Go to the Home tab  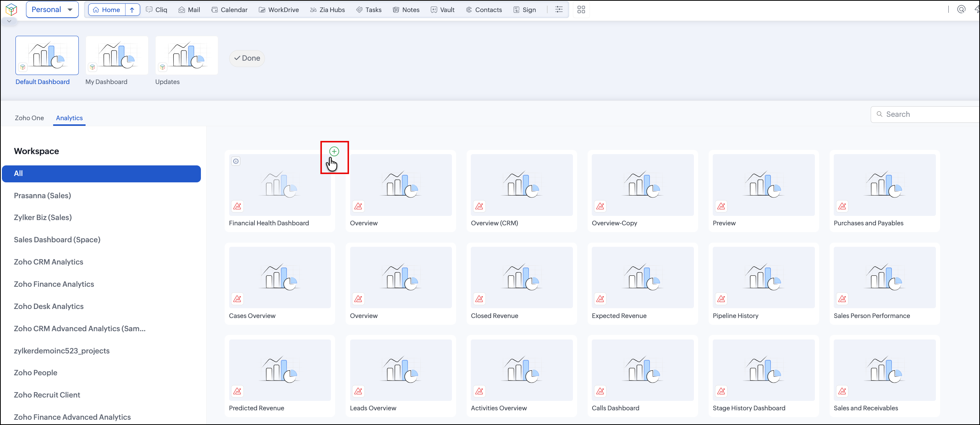coord(107,10)
